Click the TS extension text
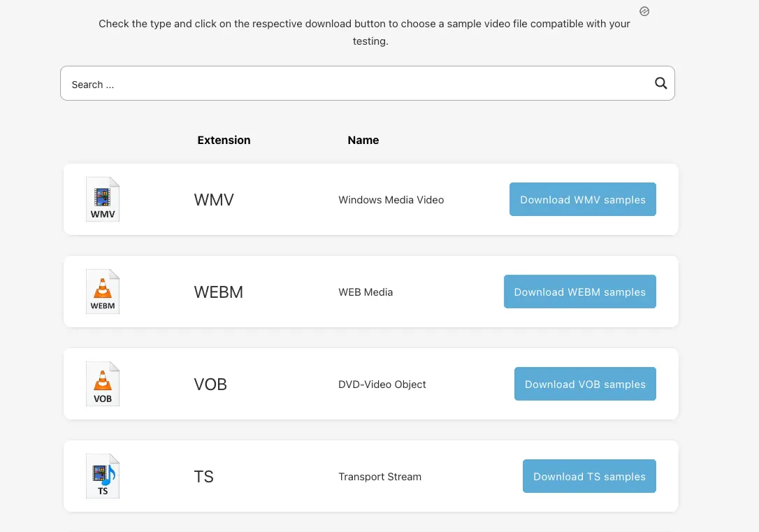 pos(204,476)
